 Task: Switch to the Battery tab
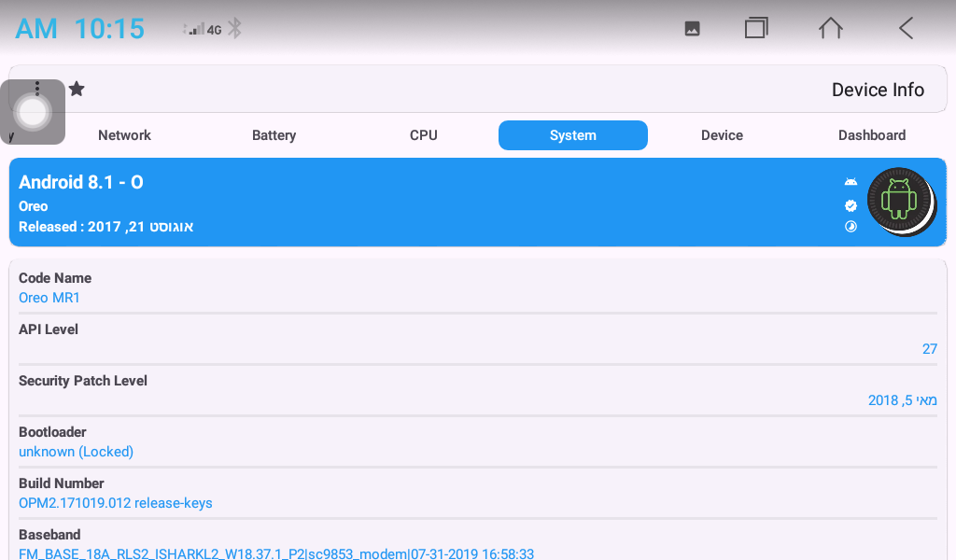(274, 135)
